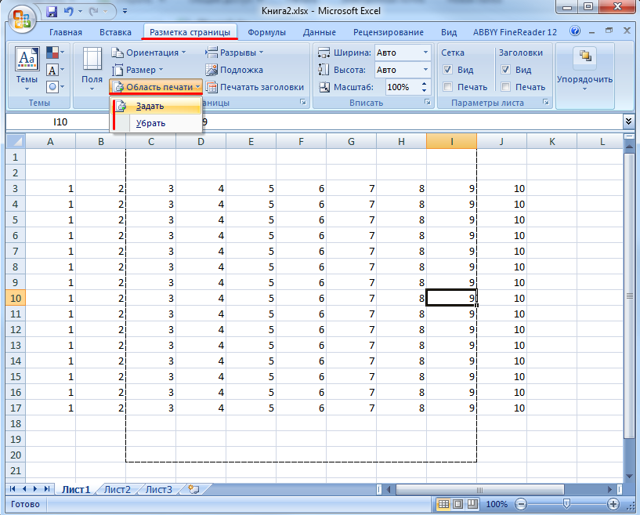640x515 pixels.
Task: Switch to Page Layout view in status bar
Action: [x=458, y=504]
